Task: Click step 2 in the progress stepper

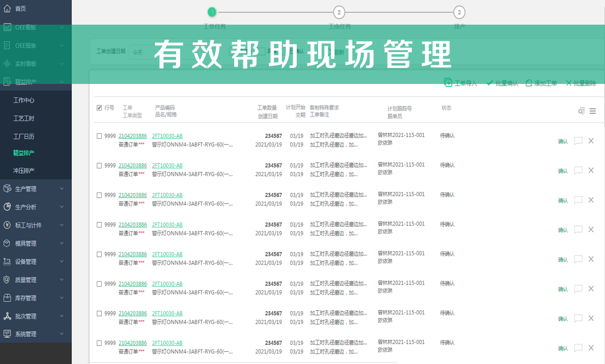Action: click(x=339, y=12)
